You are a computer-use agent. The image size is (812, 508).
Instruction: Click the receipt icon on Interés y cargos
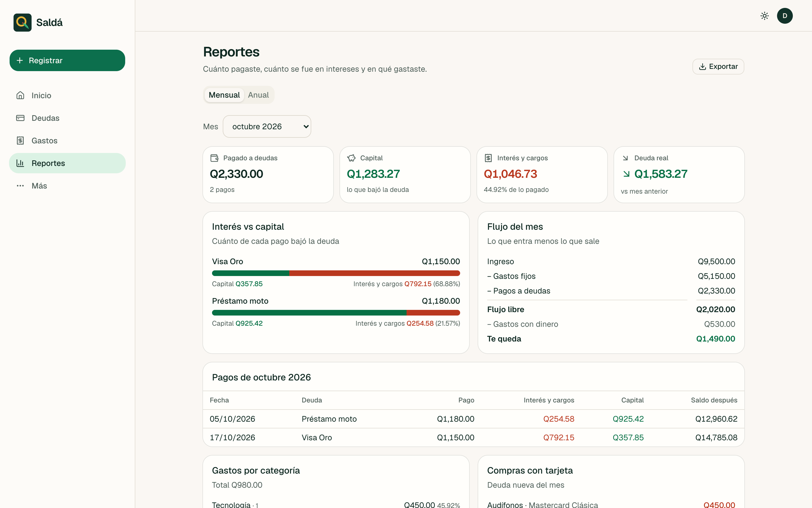(488, 158)
